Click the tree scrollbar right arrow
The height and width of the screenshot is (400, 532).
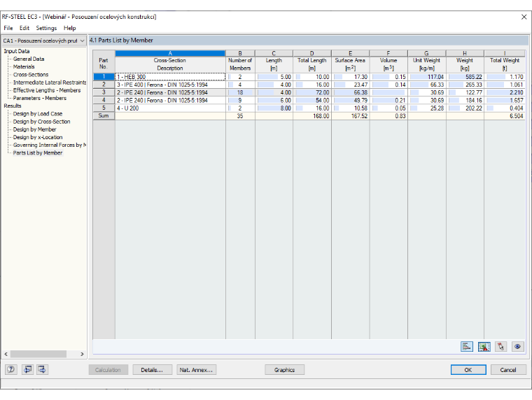coord(82,354)
